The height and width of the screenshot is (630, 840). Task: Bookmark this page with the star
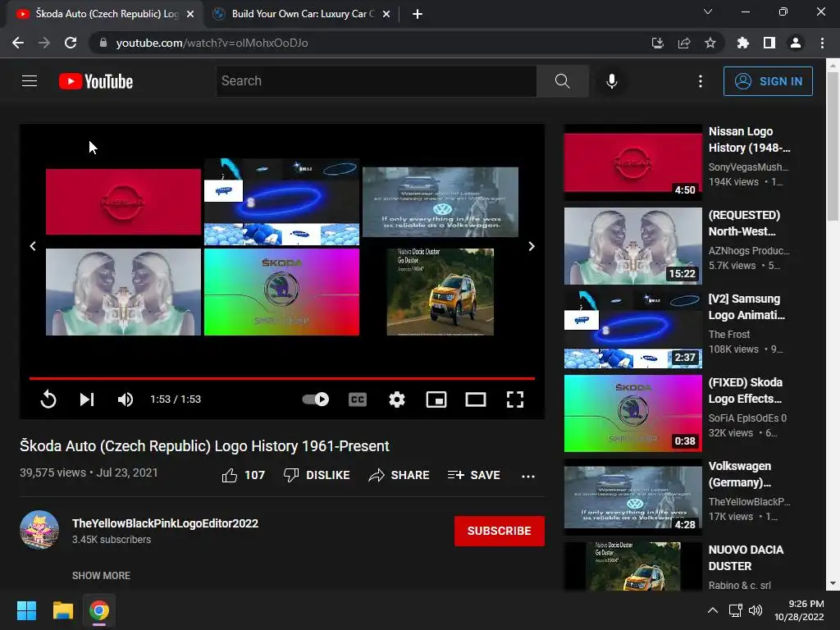click(710, 43)
